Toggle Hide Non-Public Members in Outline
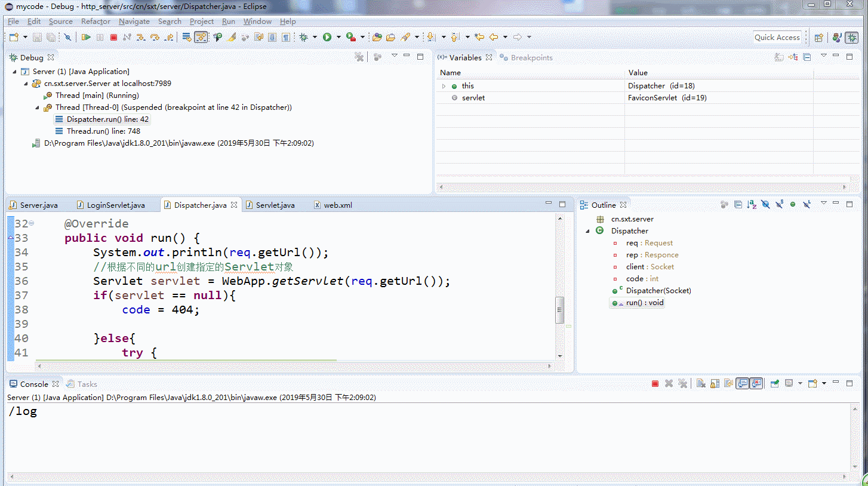The width and height of the screenshot is (868, 486). tap(793, 204)
